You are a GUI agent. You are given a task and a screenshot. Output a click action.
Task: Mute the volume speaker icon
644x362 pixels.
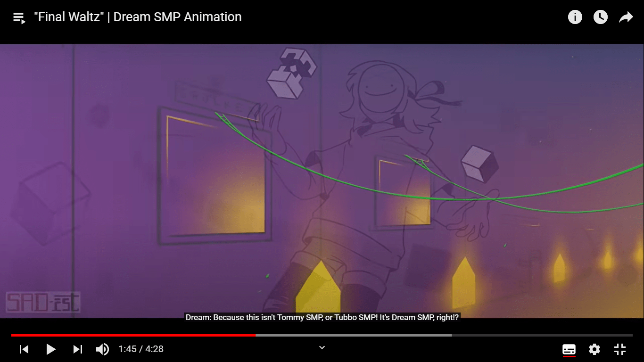point(102,349)
